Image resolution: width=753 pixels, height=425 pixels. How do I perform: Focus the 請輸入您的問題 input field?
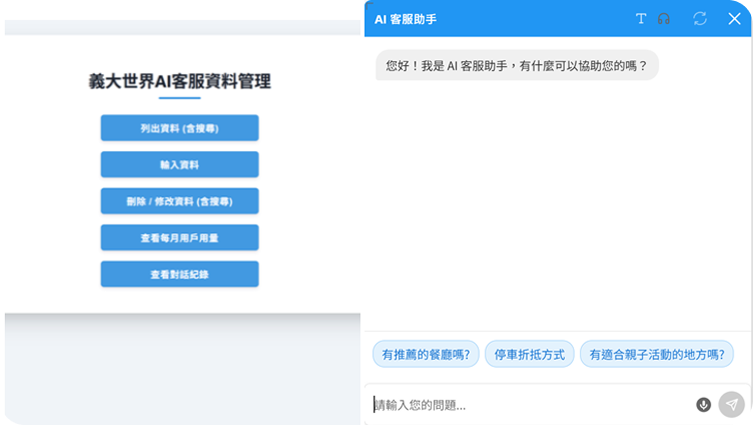(530, 405)
